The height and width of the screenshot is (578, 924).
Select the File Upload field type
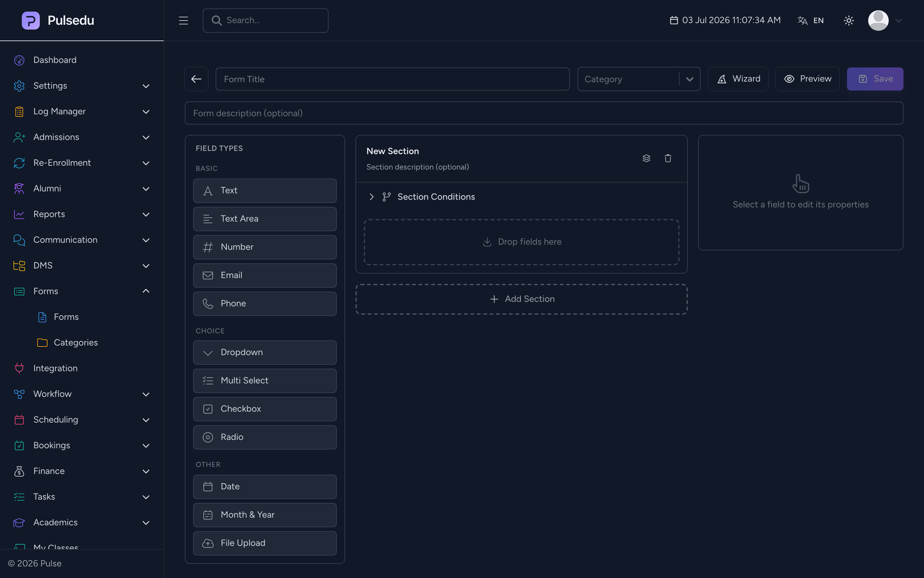[265, 543]
